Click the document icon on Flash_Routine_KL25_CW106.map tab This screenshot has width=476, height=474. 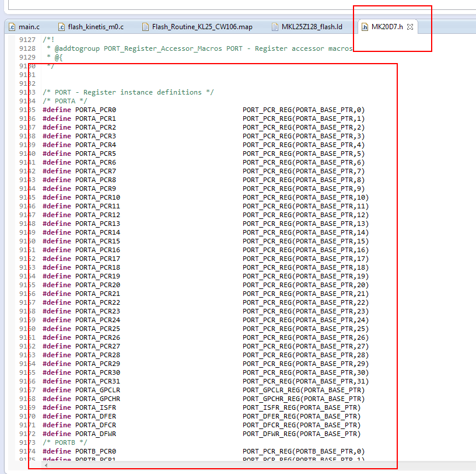[145, 27]
